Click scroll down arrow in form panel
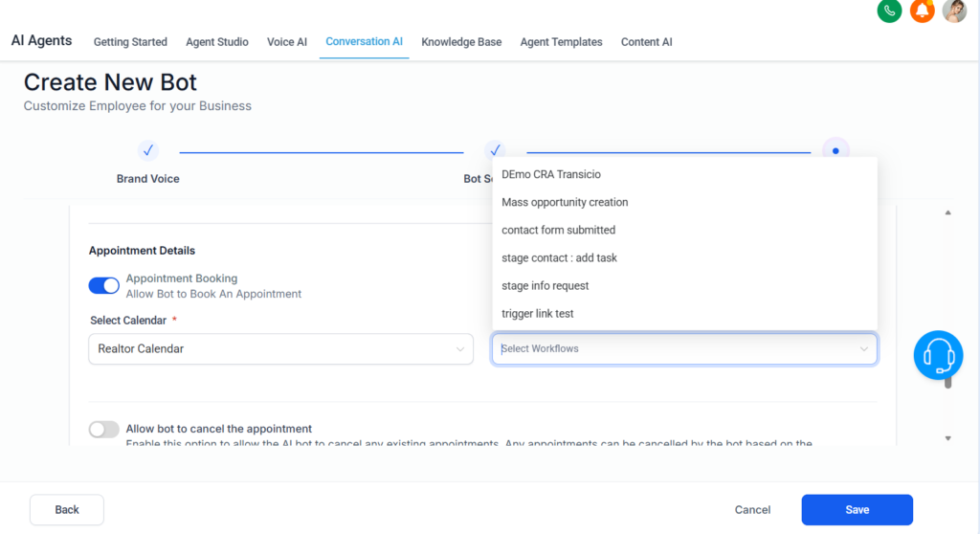Image resolution: width=980 pixels, height=534 pixels. (x=947, y=438)
